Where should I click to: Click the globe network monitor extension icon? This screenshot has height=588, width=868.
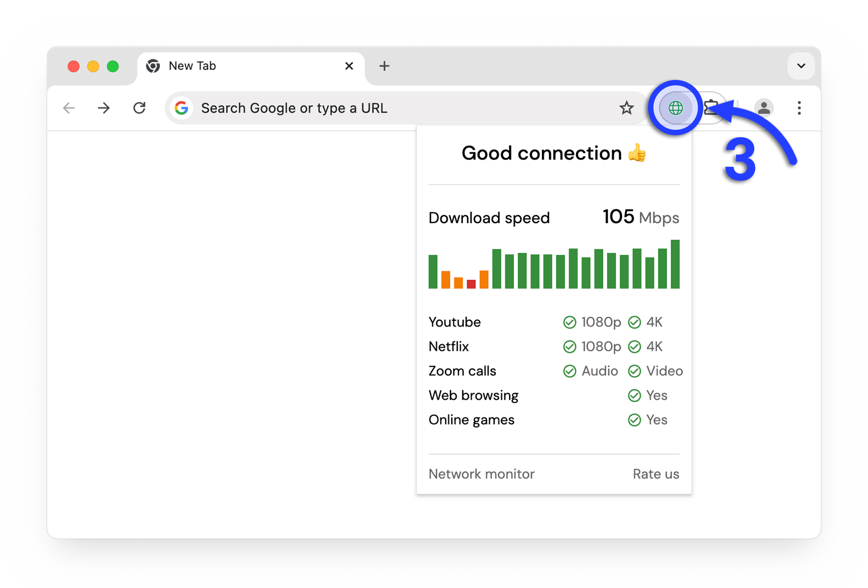675,108
